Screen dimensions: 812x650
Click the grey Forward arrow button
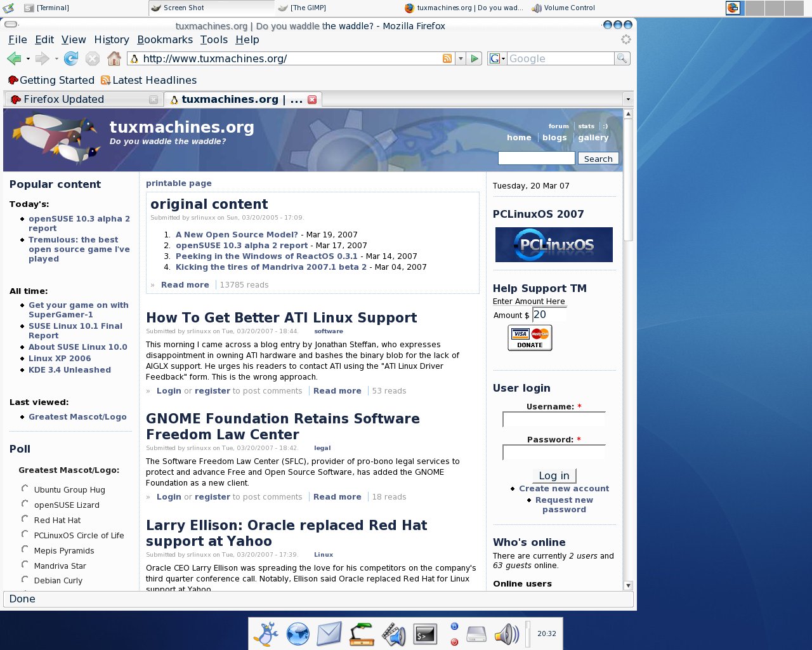42,58
